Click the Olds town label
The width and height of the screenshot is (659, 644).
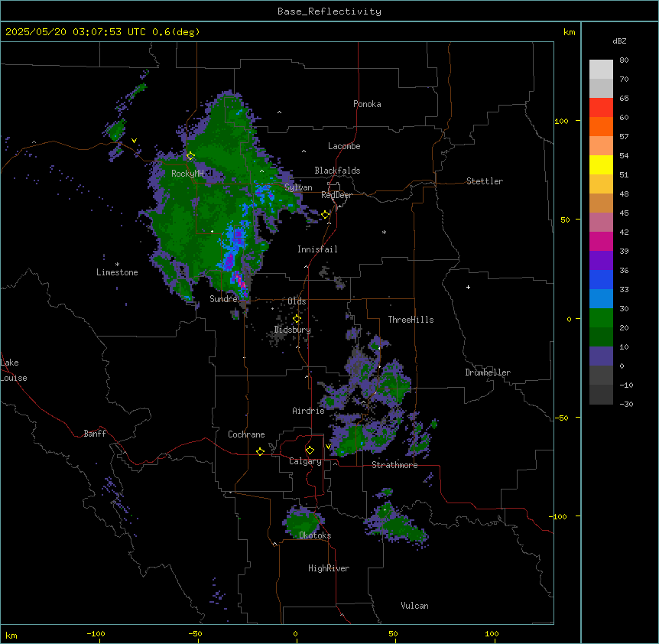pos(297,301)
